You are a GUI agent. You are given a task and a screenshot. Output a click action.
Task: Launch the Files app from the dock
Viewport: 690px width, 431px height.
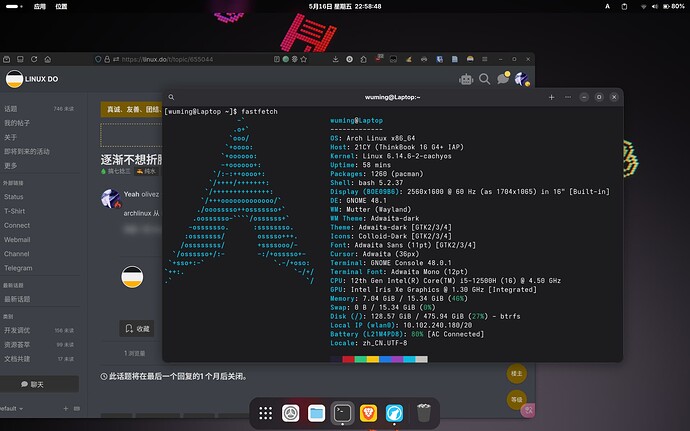316,413
